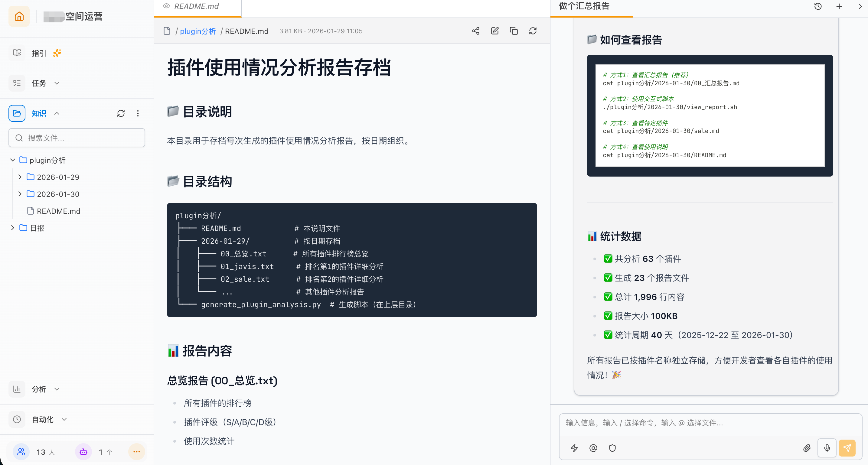Collapse the 知识 knowledge section
868x465 pixels.
pyautogui.click(x=57, y=113)
